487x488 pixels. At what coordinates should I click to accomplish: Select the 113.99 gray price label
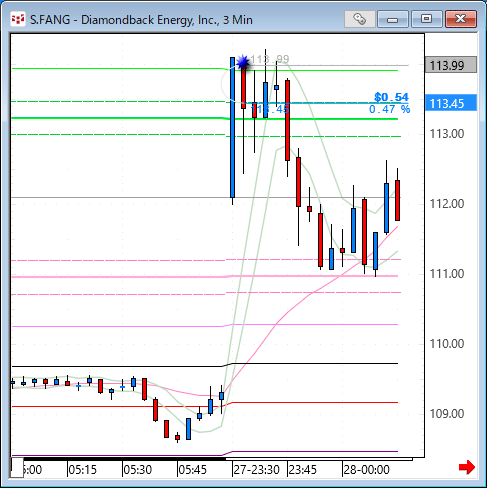point(451,65)
